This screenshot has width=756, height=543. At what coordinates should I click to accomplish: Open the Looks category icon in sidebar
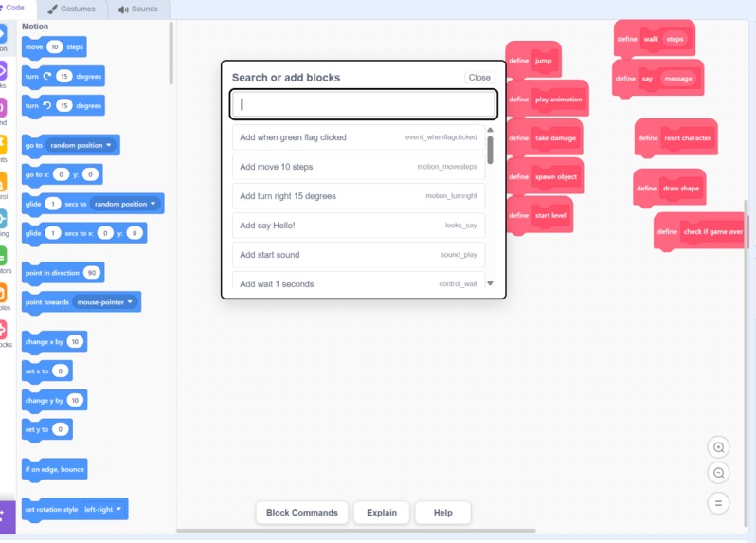coord(3,71)
